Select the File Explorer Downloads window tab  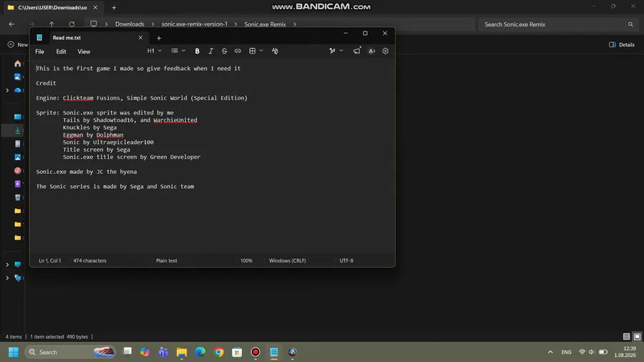click(x=52, y=7)
